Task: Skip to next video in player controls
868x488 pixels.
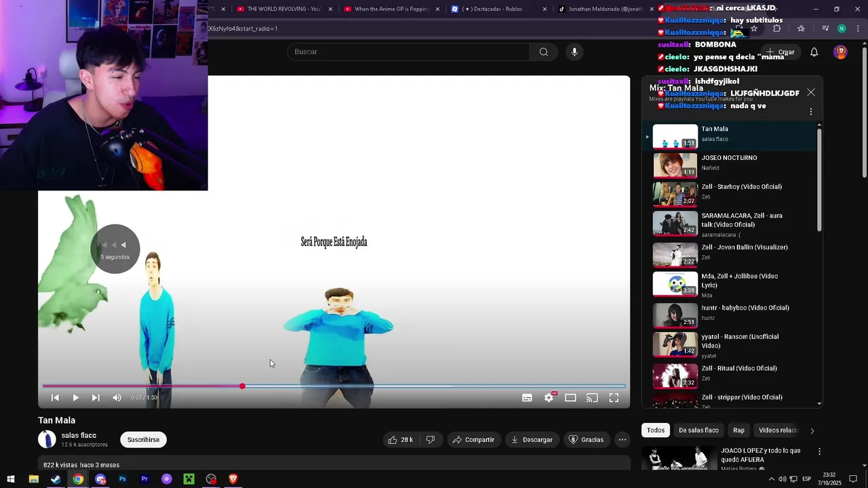Action: [96, 398]
